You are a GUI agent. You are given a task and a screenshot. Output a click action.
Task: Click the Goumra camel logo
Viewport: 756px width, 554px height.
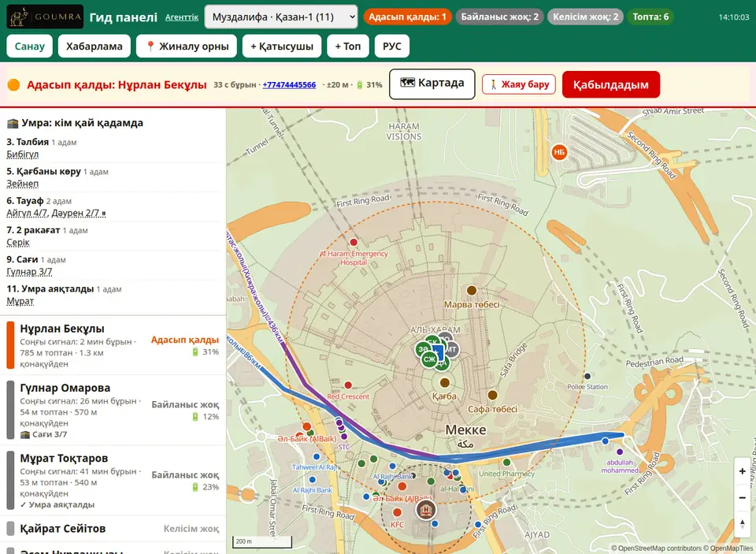[45, 17]
